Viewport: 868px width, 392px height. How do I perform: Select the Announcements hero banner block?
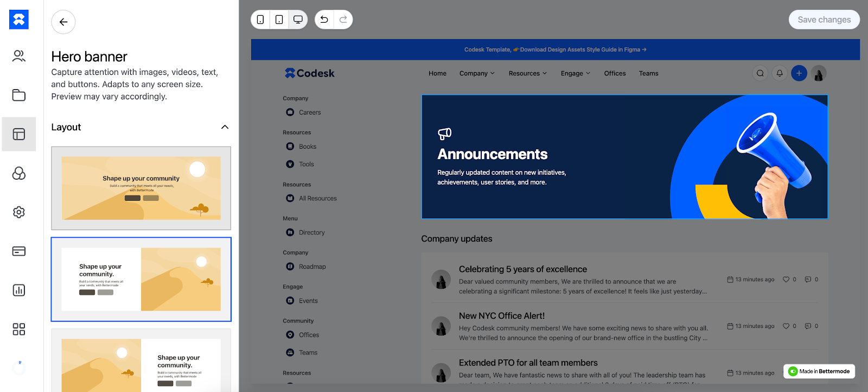pos(624,157)
